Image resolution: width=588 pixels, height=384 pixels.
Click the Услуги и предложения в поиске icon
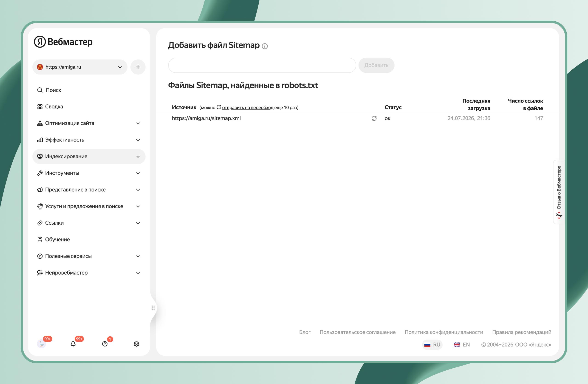tap(40, 206)
